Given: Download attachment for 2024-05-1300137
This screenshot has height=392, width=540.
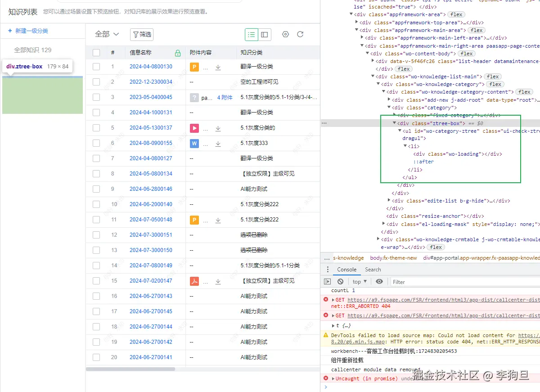Looking at the screenshot, I should tap(218, 128).
